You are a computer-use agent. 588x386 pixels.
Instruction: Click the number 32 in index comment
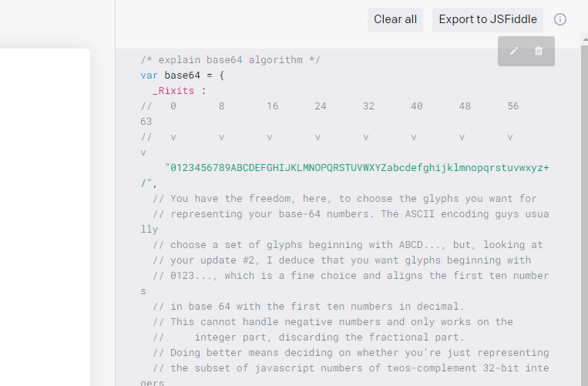click(x=368, y=106)
